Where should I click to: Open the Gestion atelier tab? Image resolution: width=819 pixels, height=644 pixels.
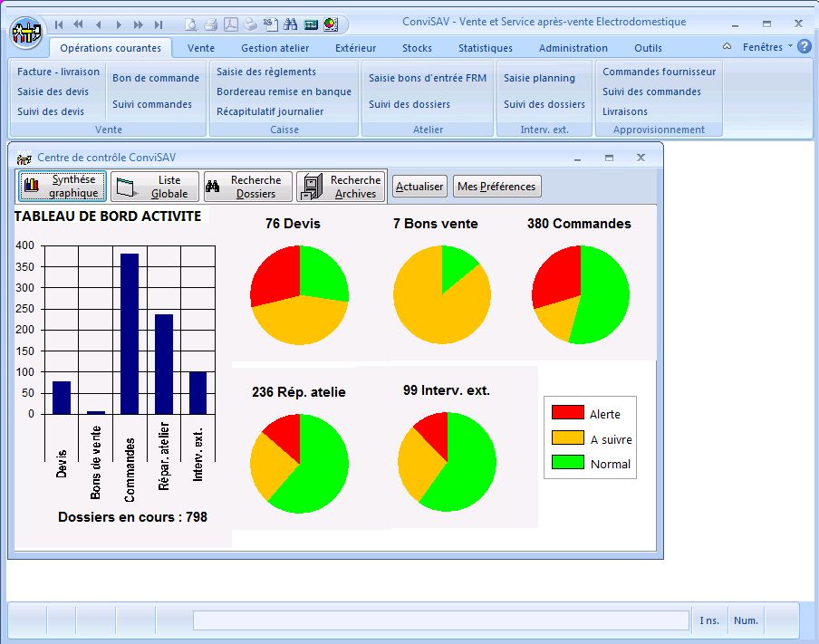pyautogui.click(x=275, y=48)
